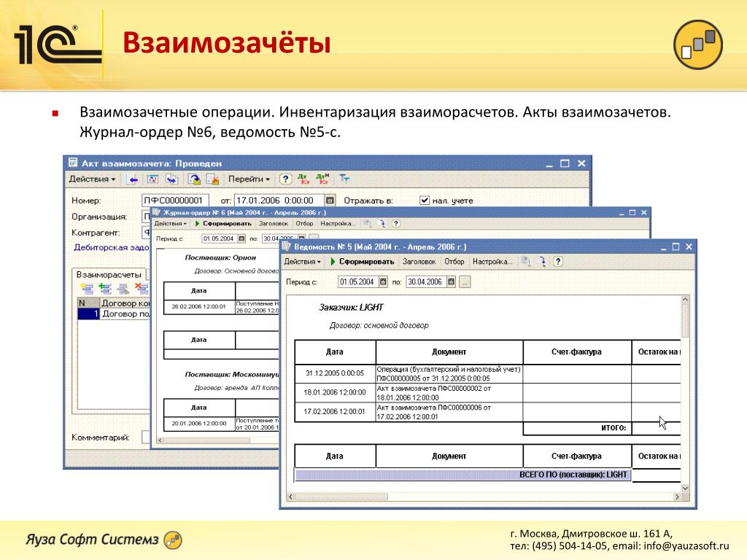Click Отбор in Ведомость № 5 toolbar

(454, 262)
